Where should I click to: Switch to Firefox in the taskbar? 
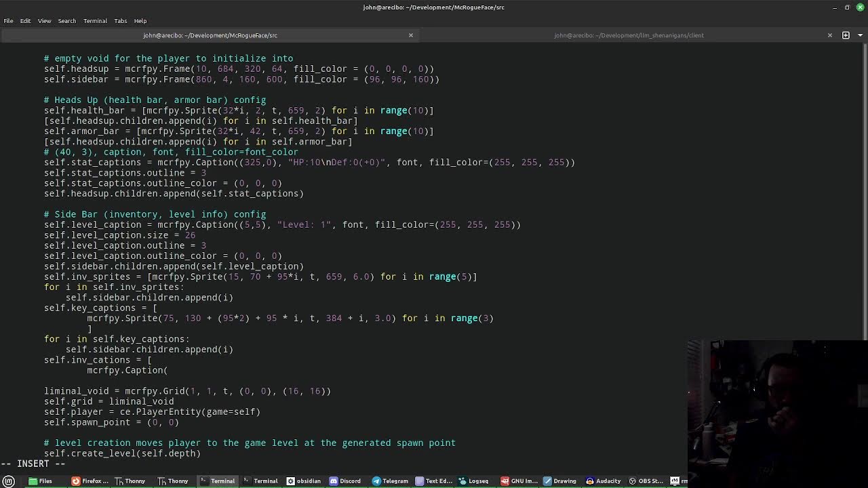(x=90, y=481)
